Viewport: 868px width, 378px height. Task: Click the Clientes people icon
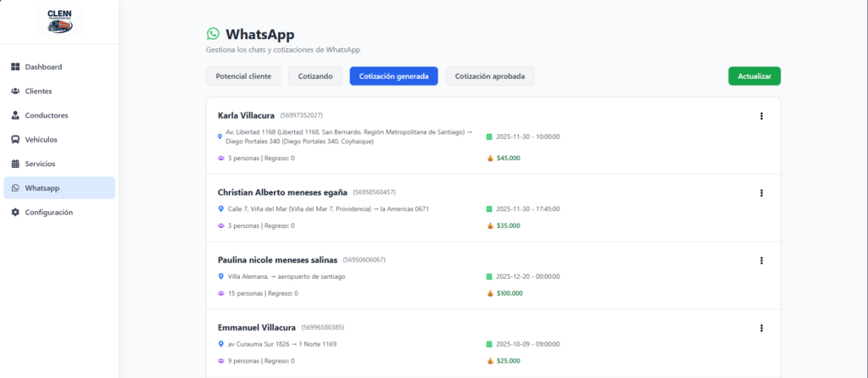pyautogui.click(x=15, y=91)
